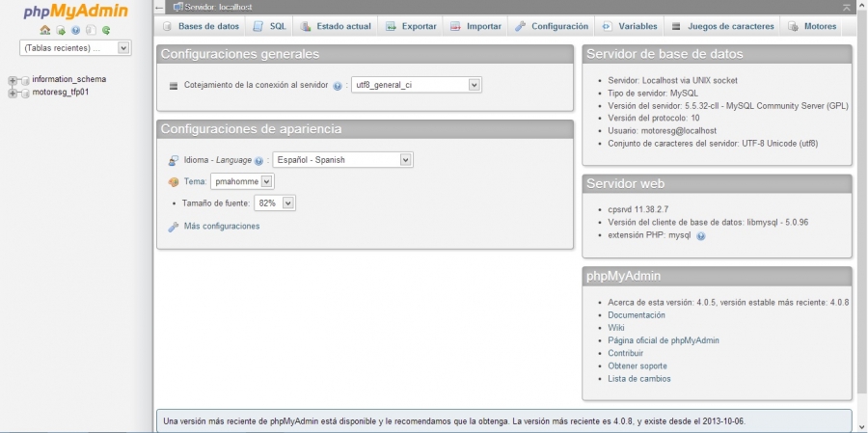The image size is (868, 433).
Task: Click the motoresg_tfp01 database icon
Action: 25,93
